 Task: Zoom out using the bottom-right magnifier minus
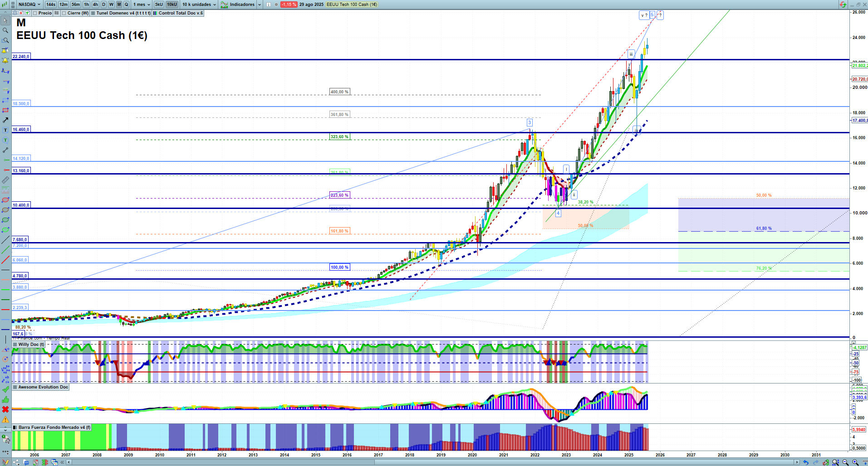pos(845,462)
